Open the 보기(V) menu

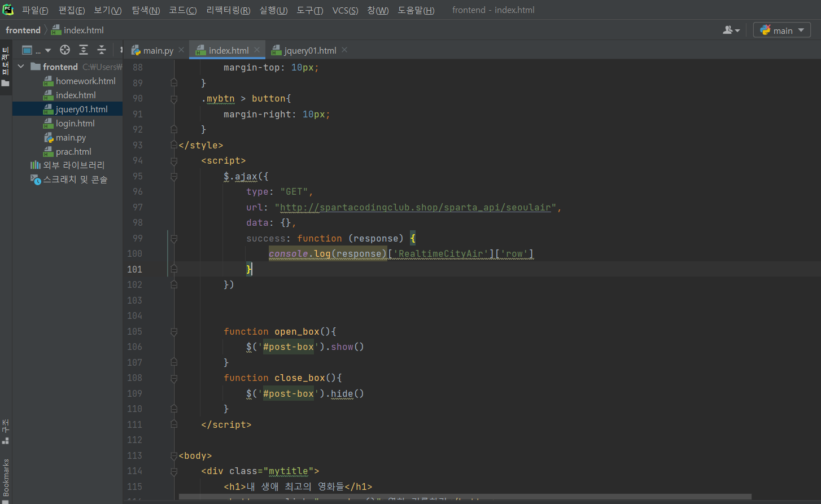click(x=108, y=10)
